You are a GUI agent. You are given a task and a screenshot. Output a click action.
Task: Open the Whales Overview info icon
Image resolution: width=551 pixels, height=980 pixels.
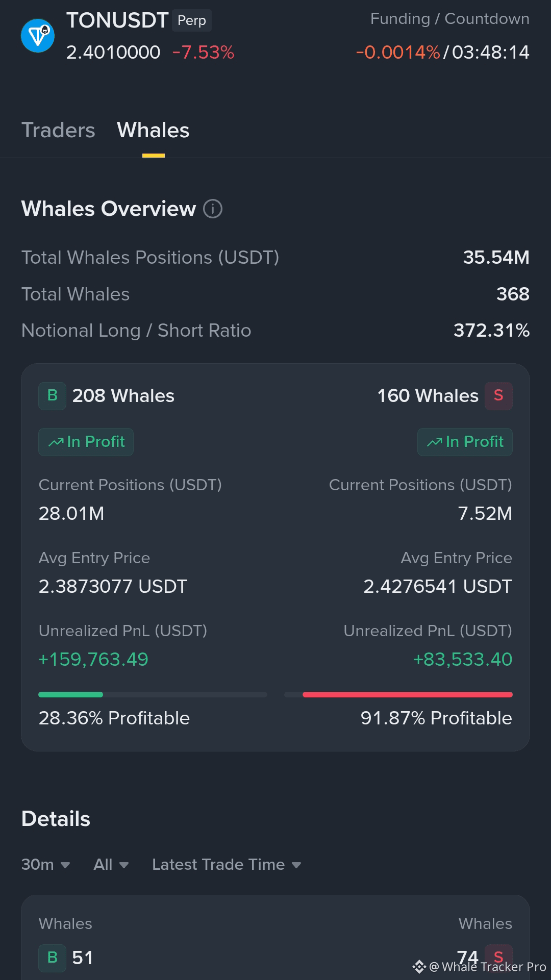coord(213,209)
